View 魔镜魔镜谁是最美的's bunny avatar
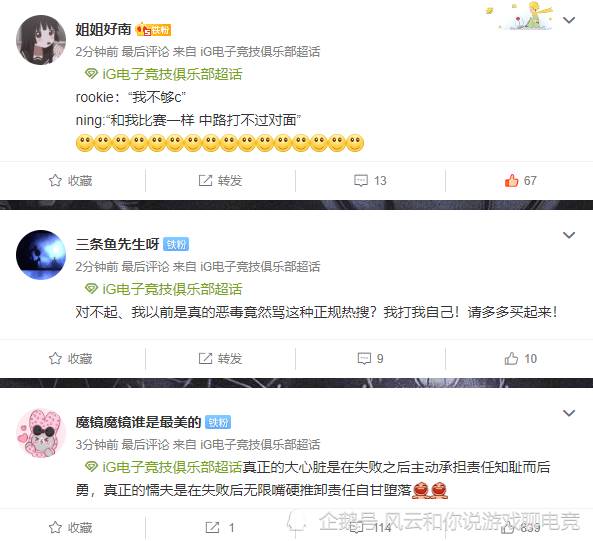This screenshot has width=593, height=541. [41, 433]
